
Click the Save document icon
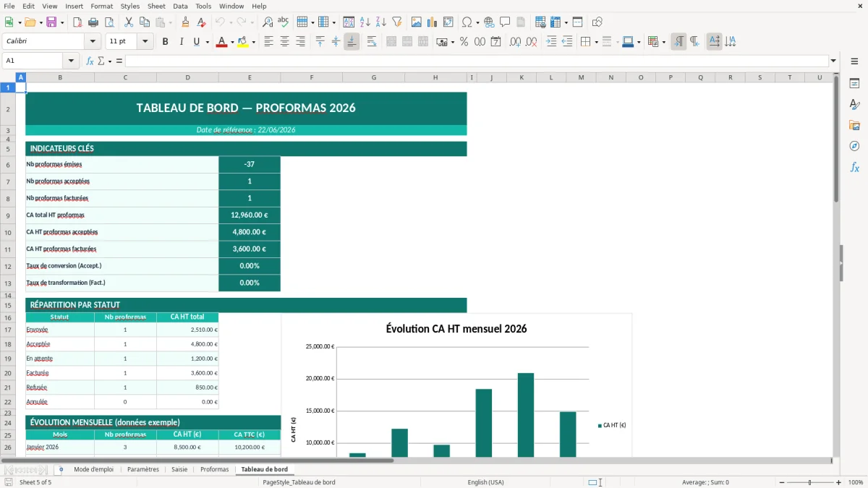point(51,22)
